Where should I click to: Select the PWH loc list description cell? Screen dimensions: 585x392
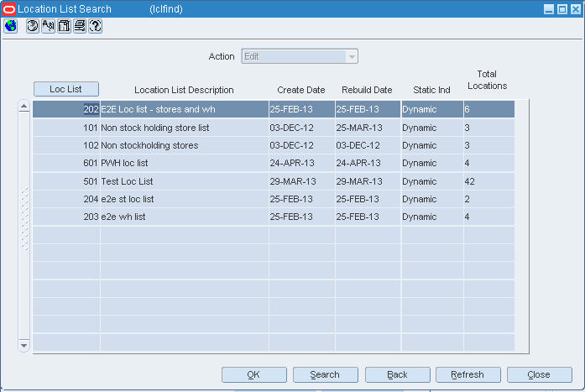tap(185, 164)
